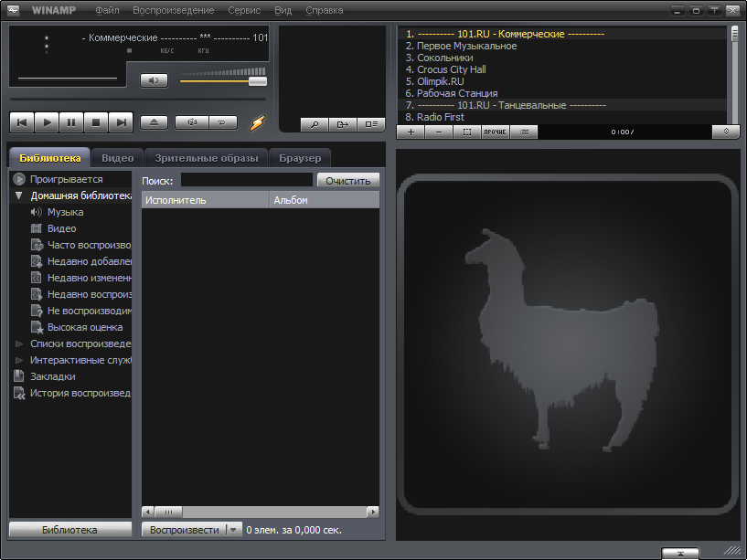Click the Очистить button
747x560 pixels.
pyautogui.click(x=348, y=181)
